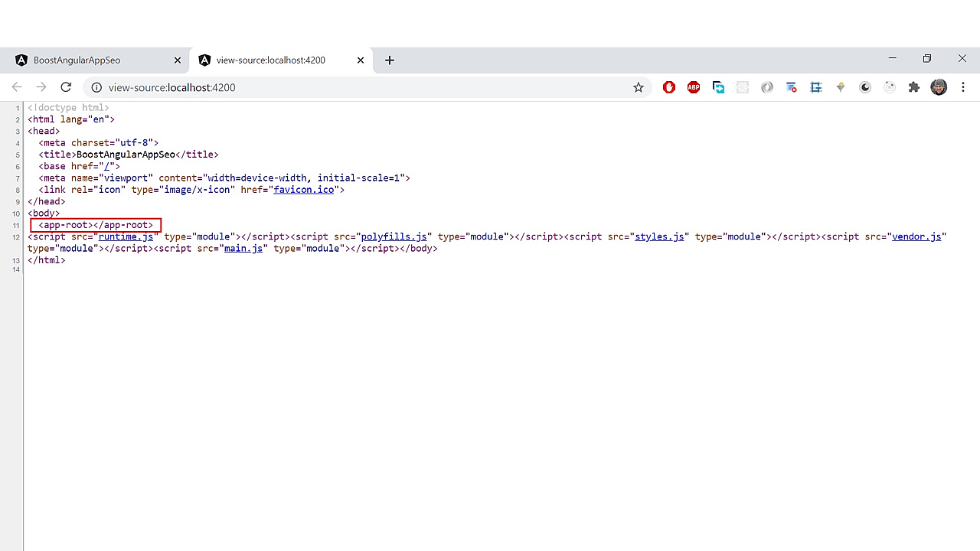Click inside the address bar
This screenshot has height=551, width=980.
[306, 87]
